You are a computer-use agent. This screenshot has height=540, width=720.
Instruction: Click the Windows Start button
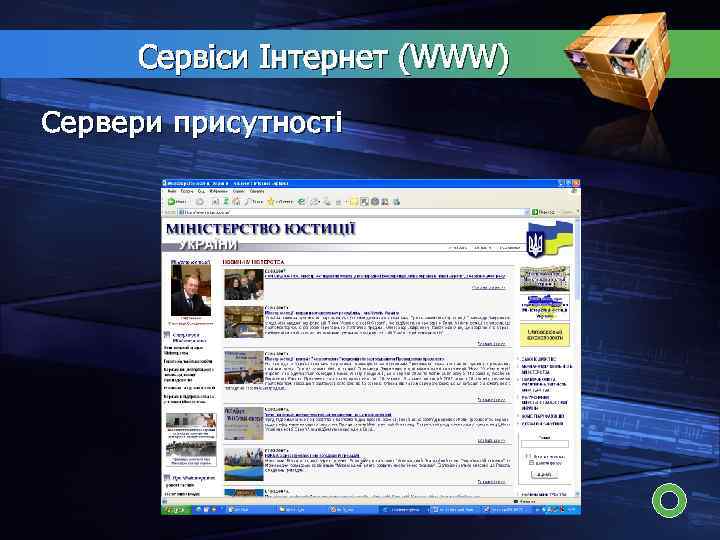176,510
